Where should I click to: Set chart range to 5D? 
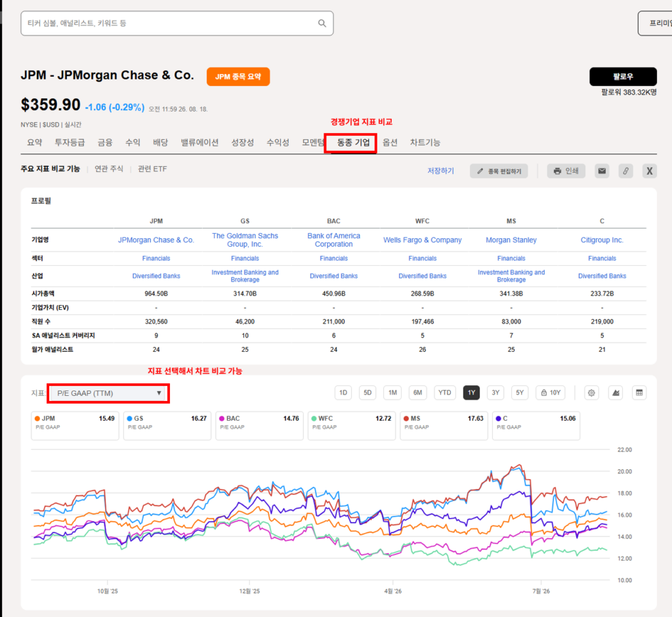click(367, 393)
